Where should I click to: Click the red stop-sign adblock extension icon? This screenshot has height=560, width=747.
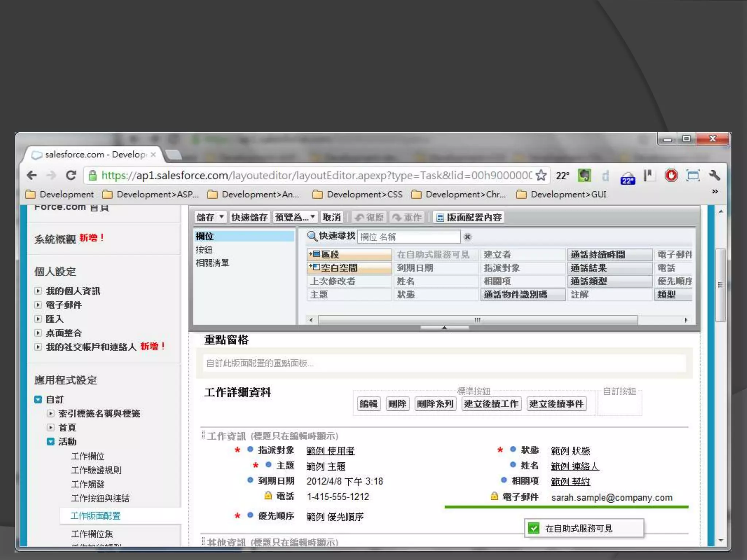(671, 175)
